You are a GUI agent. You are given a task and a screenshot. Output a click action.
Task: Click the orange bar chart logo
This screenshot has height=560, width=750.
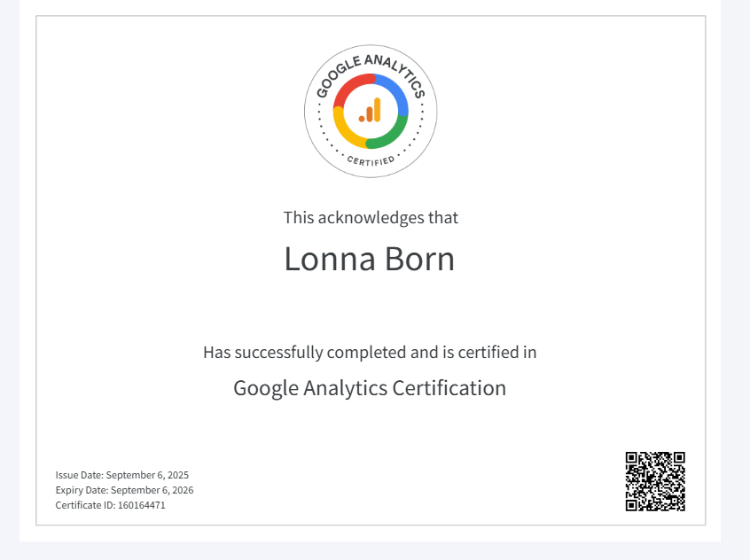(371, 111)
